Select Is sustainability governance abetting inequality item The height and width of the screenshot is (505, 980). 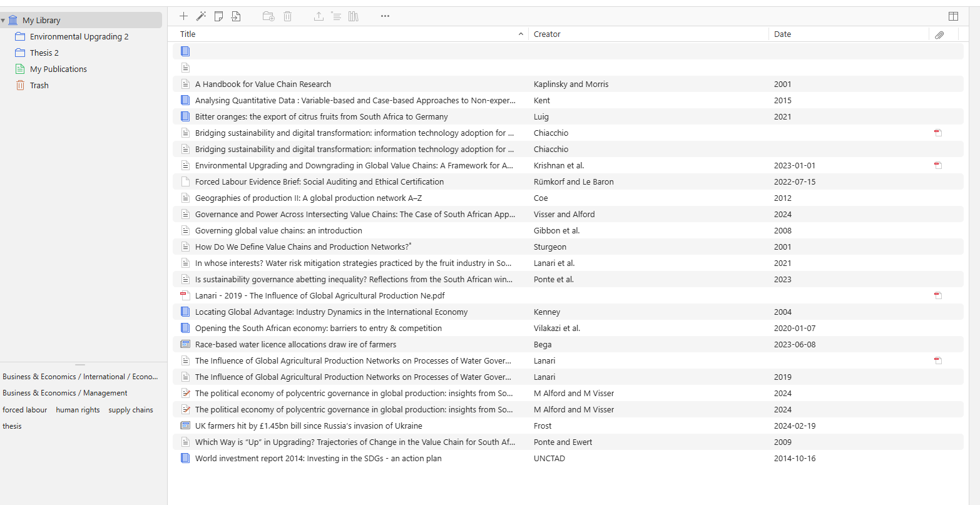[354, 279]
